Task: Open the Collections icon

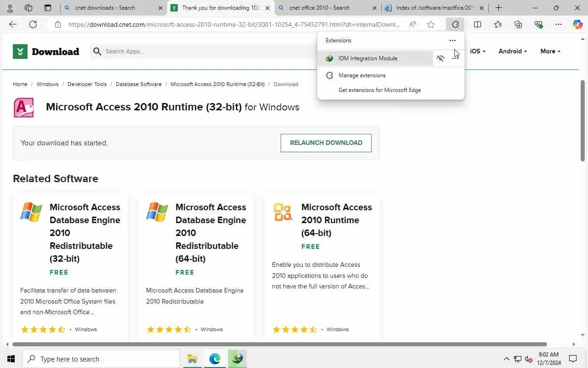Action: click(x=518, y=24)
